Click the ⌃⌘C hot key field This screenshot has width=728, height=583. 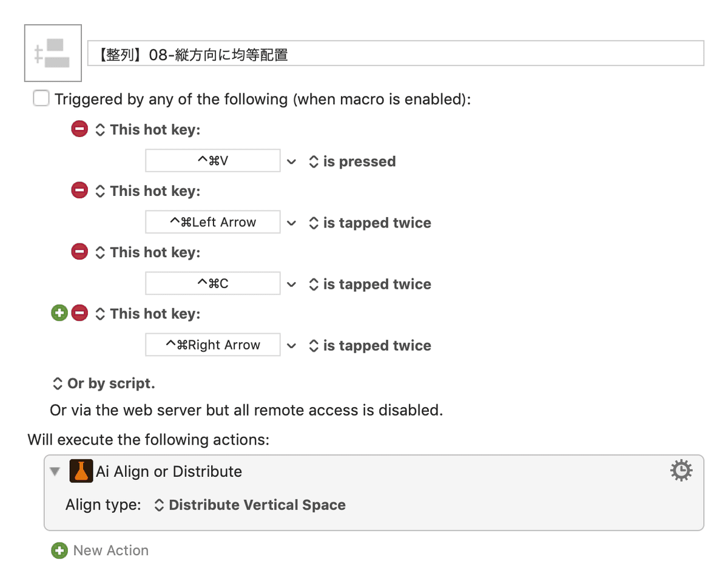pyautogui.click(x=213, y=283)
